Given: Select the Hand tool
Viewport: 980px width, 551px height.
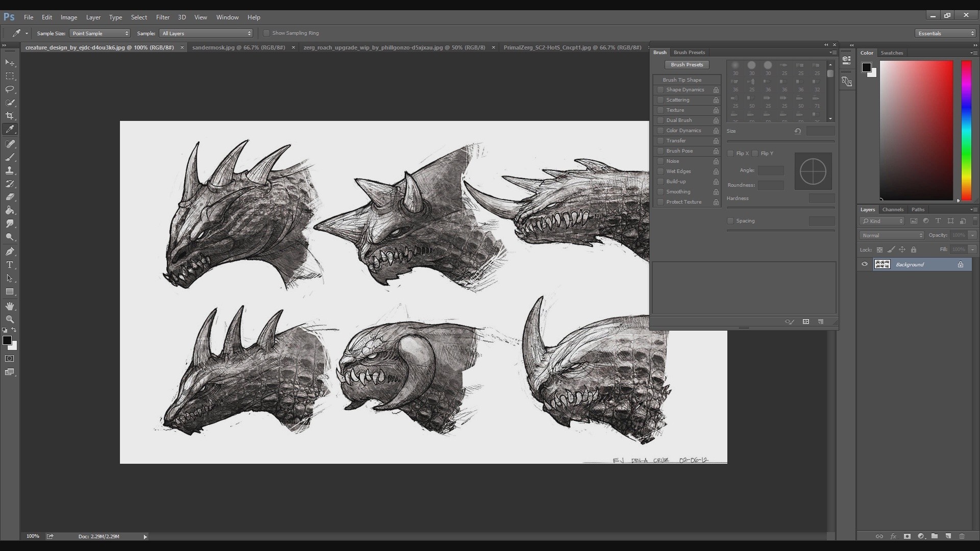Looking at the screenshot, I should [x=10, y=306].
